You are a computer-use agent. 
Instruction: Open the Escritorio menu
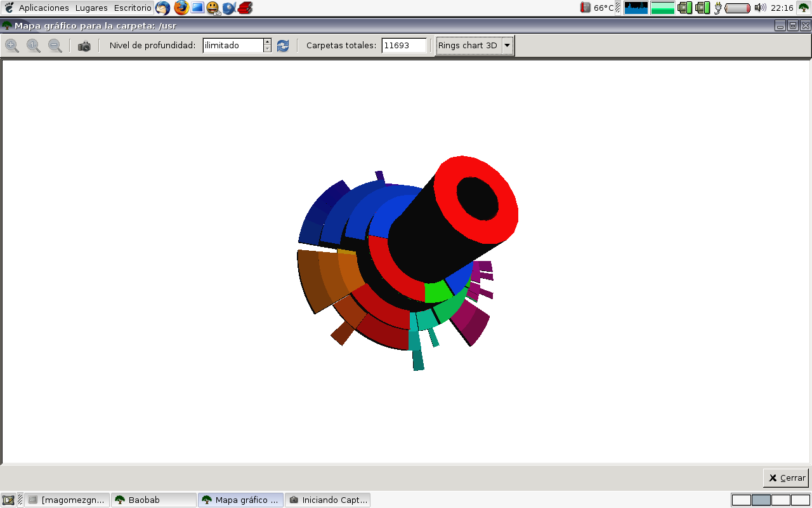point(133,8)
